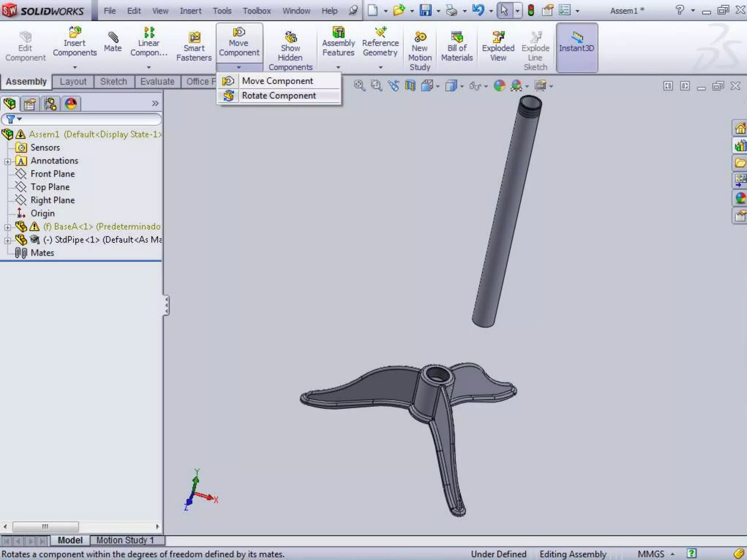747x560 pixels.
Task: Click the Zoom to Fit magnifier
Action: (359, 86)
